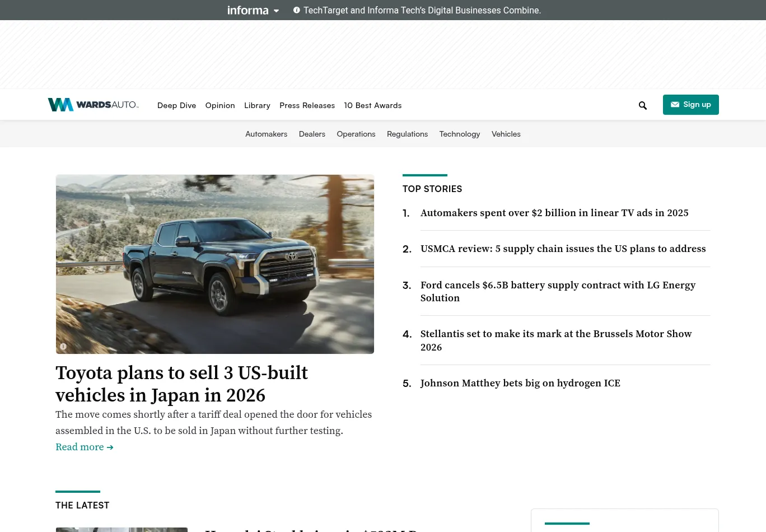Click info icon beside TechTarget announcement

point(297,10)
